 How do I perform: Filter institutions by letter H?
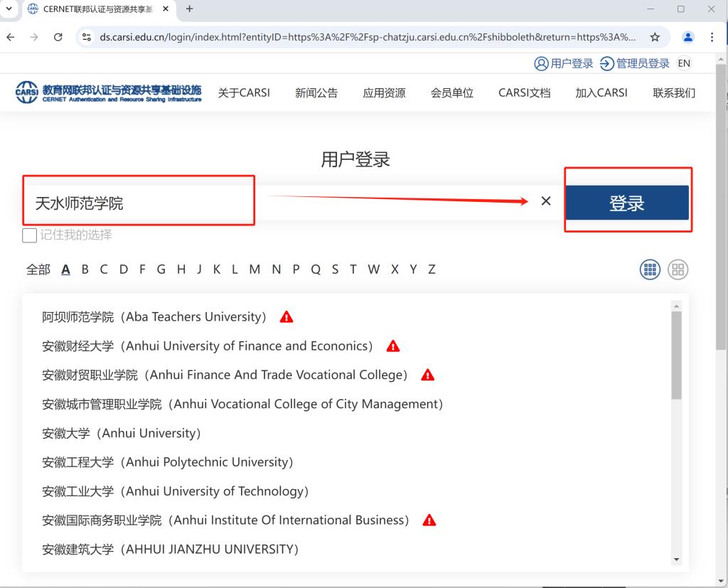[181, 269]
